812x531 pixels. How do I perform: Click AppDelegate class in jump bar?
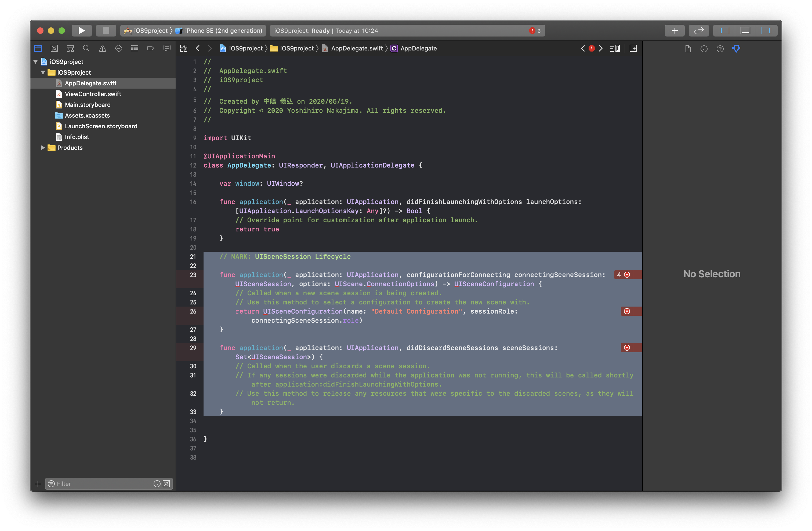coord(414,48)
